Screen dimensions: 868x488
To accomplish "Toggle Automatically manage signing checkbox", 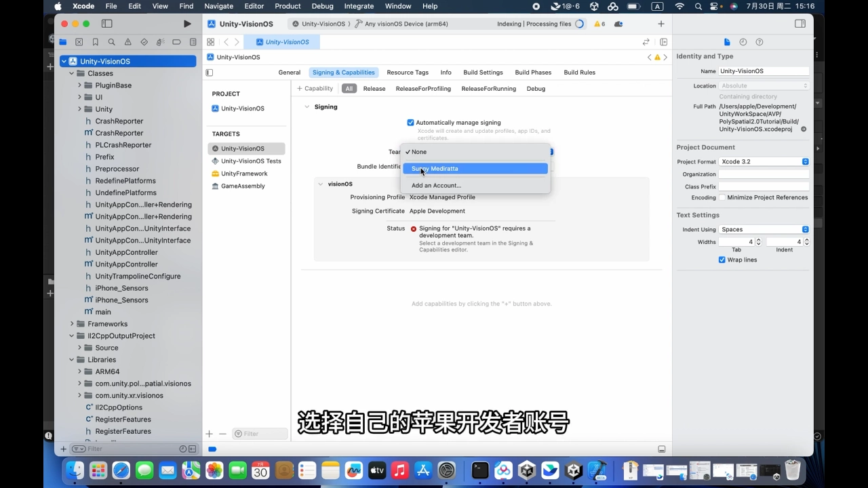I will click(410, 123).
